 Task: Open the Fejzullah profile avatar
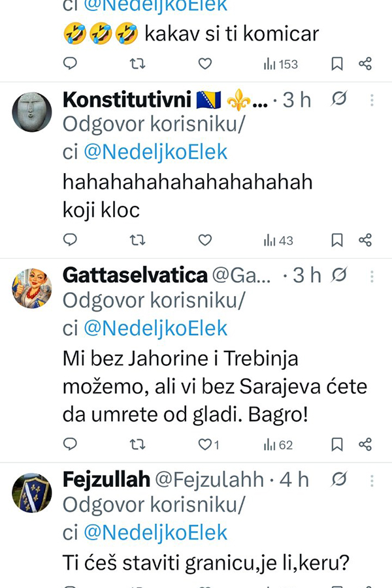(x=32, y=493)
